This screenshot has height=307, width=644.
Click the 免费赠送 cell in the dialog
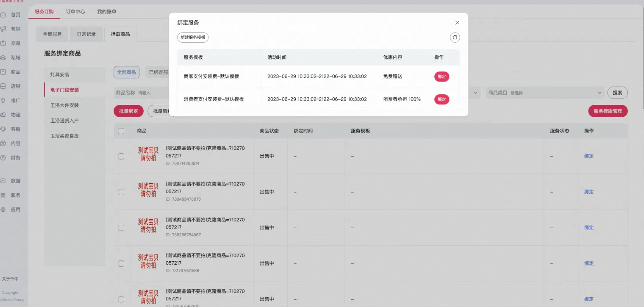click(x=392, y=76)
